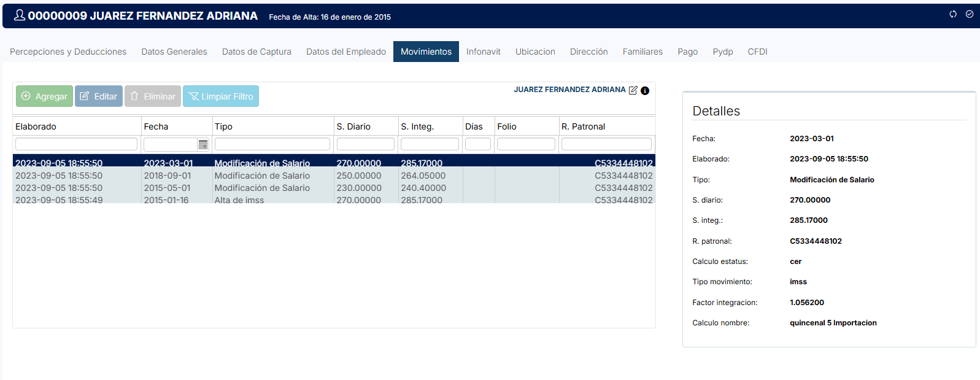Open the Datos del Empleado tab
This screenshot has width=980, height=380.
(346, 52)
